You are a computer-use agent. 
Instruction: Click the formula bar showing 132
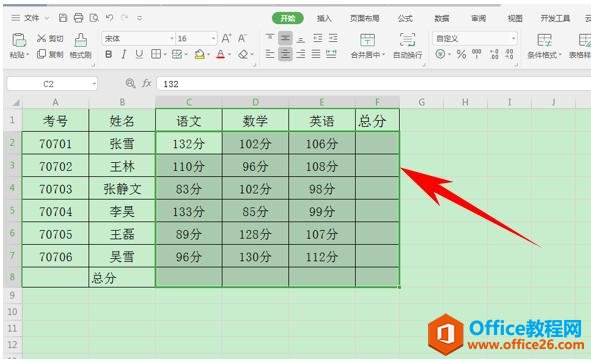[x=373, y=84]
